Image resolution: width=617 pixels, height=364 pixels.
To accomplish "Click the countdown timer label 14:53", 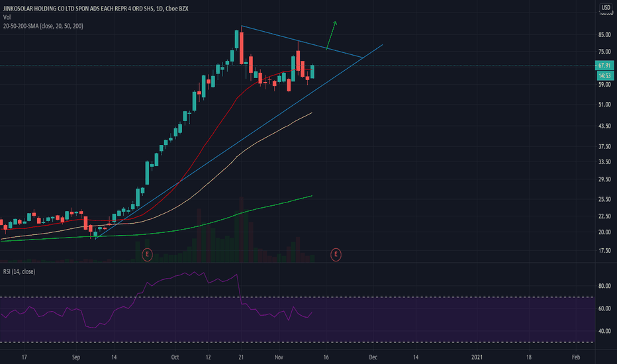I will tap(604, 75).
